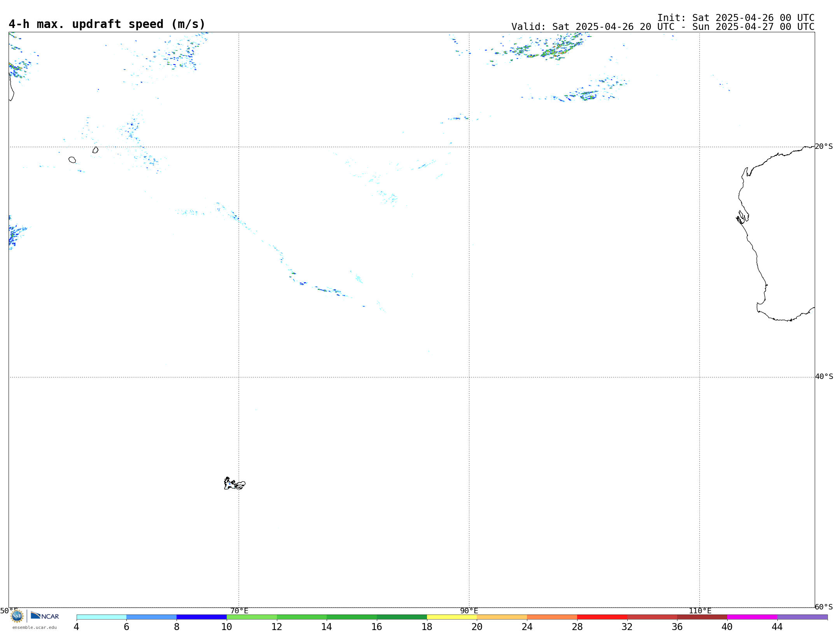840x632 pixels.
Task: Click the Shark Bay inlet on Australia's coast
Action: pyautogui.click(x=742, y=217)
